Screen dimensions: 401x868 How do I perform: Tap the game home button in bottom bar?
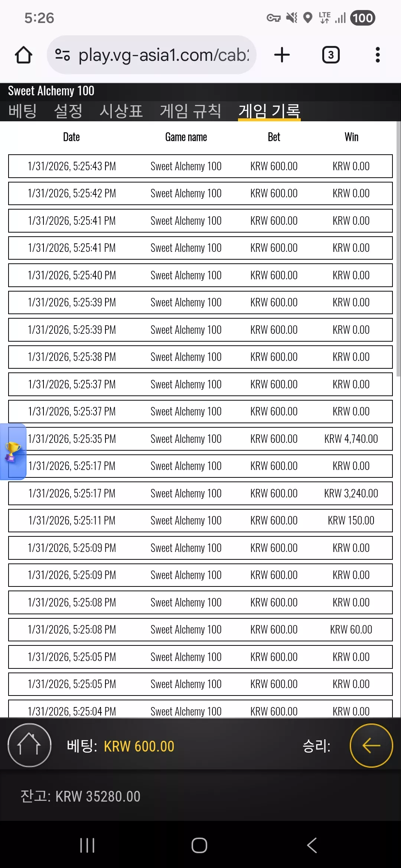pos(29,745)
